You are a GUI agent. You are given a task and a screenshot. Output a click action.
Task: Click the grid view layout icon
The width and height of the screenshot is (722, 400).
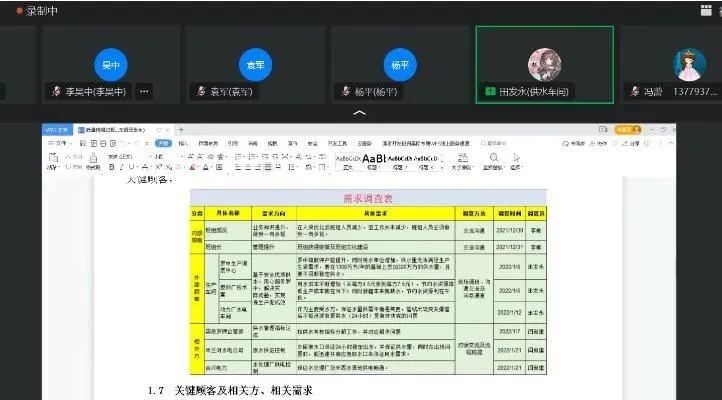click(x=704, y=9)
